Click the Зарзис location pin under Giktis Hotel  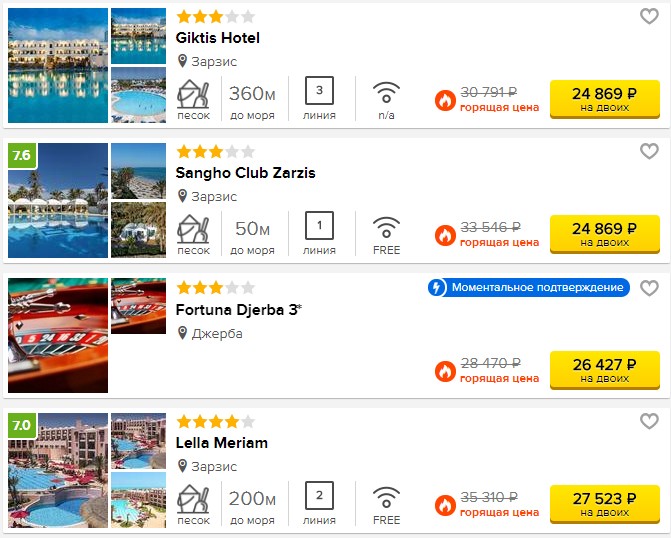(183, 61)
